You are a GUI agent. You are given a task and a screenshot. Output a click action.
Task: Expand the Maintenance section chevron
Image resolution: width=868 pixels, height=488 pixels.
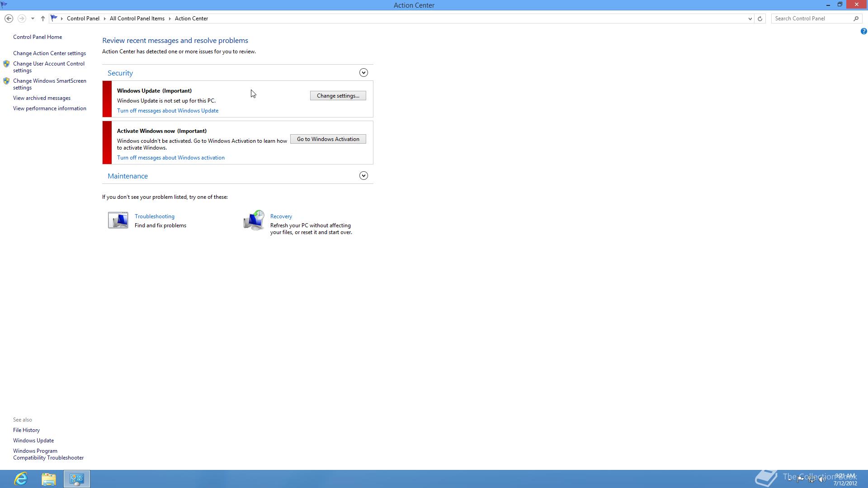(x=363, y=176)
